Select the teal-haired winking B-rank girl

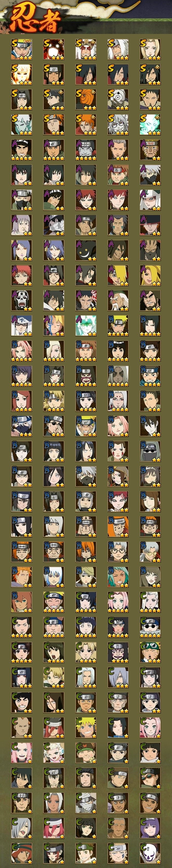(118, 577)
